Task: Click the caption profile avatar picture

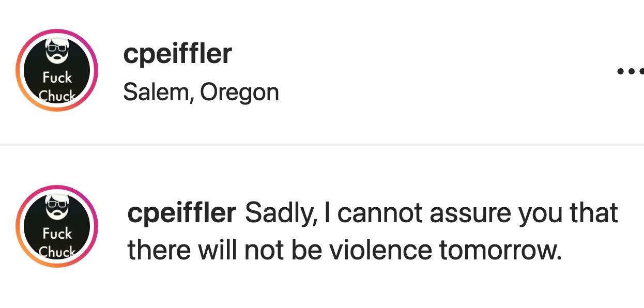Action: tap(57, 226)
